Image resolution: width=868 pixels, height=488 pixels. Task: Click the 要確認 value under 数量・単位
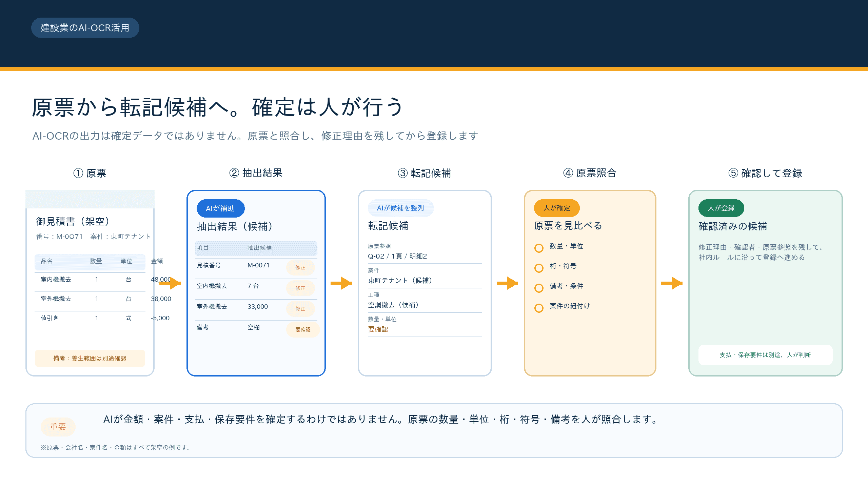(378, 329)
